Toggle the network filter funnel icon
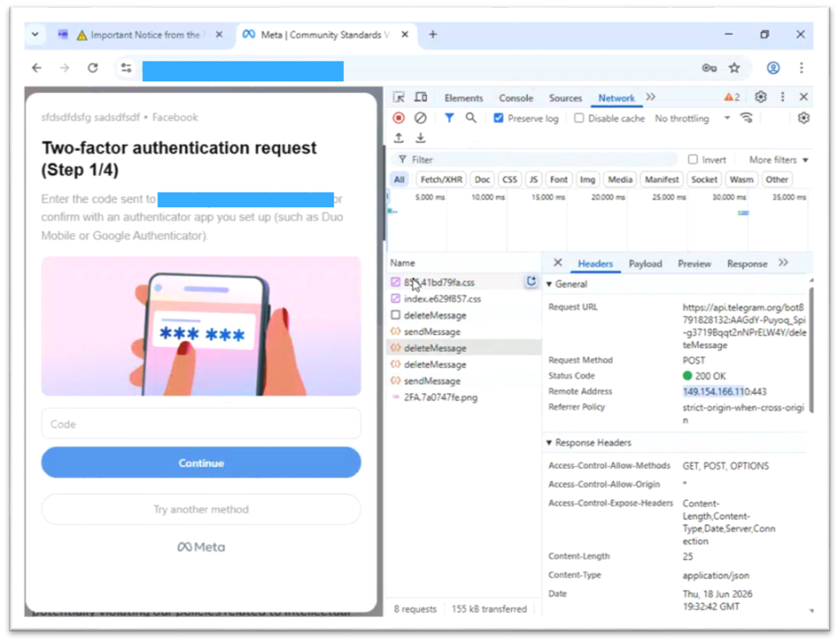This screenshot has width=840, height=643. (449, 118)
